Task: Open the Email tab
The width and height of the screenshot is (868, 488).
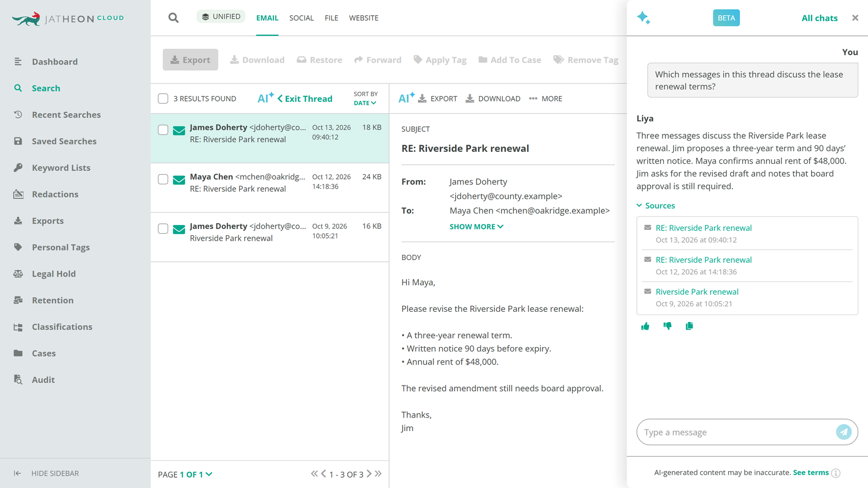Action: click(267, 18)
